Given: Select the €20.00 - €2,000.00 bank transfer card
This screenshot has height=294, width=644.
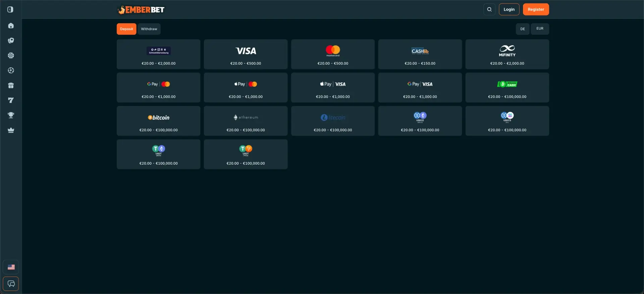Looking at the screenshot, I should click(x=158, y=54).
